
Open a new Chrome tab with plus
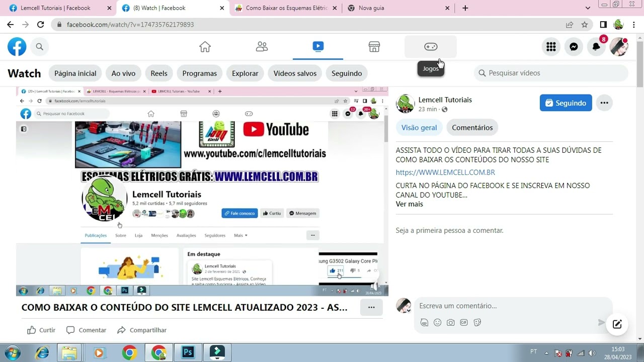coord(465,8)
